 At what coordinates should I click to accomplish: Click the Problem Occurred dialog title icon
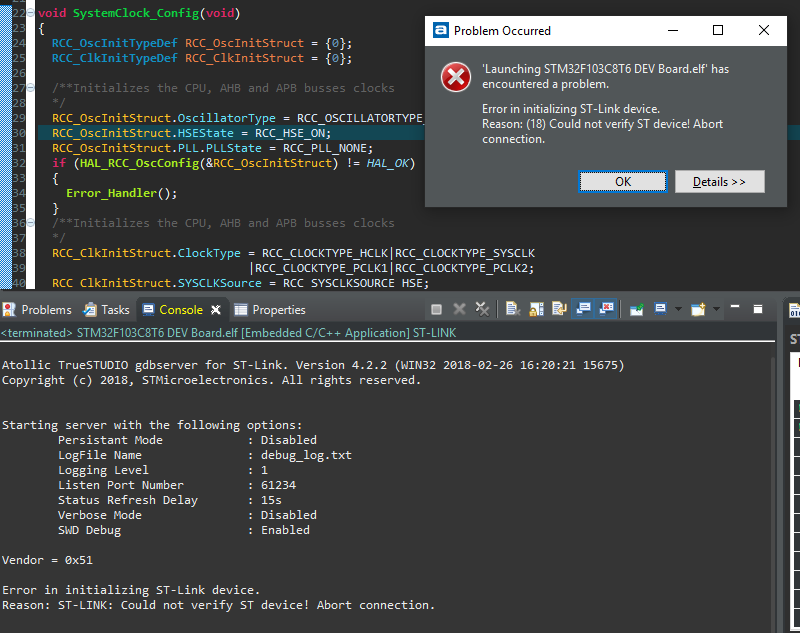pyautogui.click(x=440, y=30)
